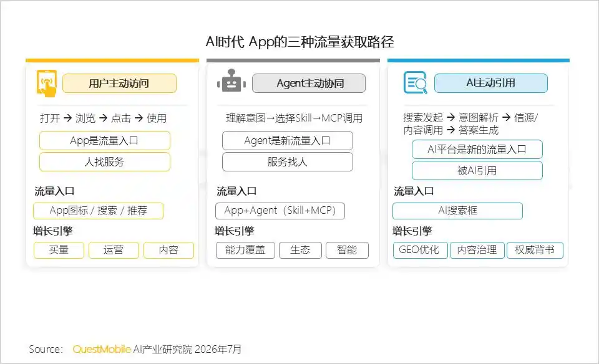Click the 内容治理 tag
The height and width of the screenshot is (364, 599).
[477, 250]
